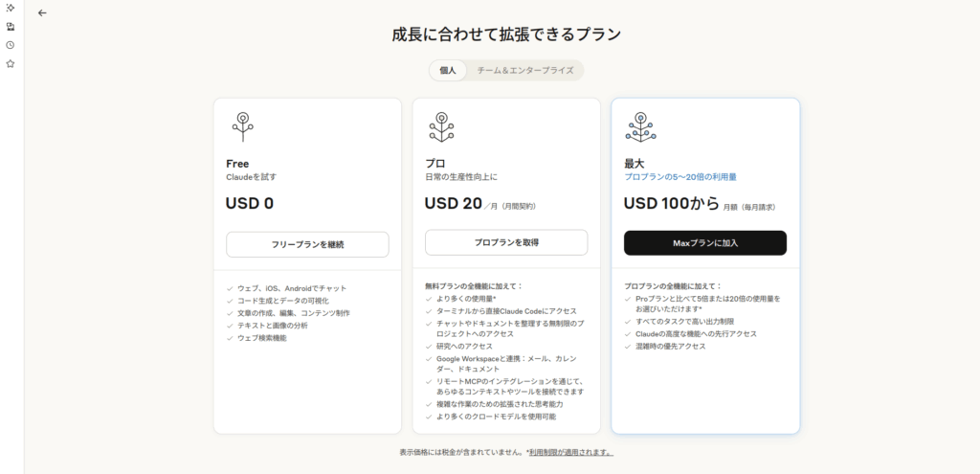Click the sparkle icon in the left sidebar
The height and width of the screenshot is (474, 980).
pos(10,8)
